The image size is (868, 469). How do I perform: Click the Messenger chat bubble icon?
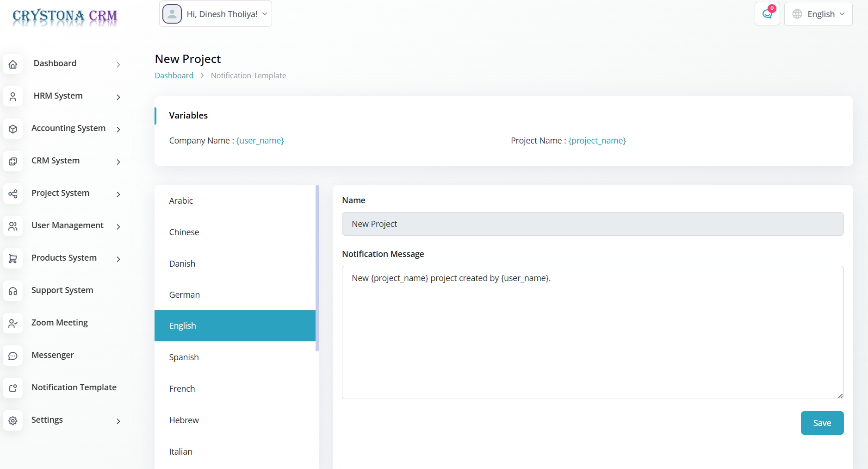click(13, 356)
